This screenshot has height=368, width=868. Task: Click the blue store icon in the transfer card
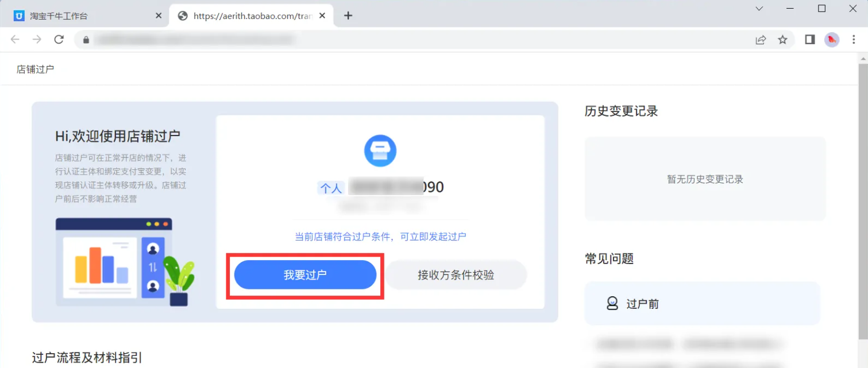(380, 150)
